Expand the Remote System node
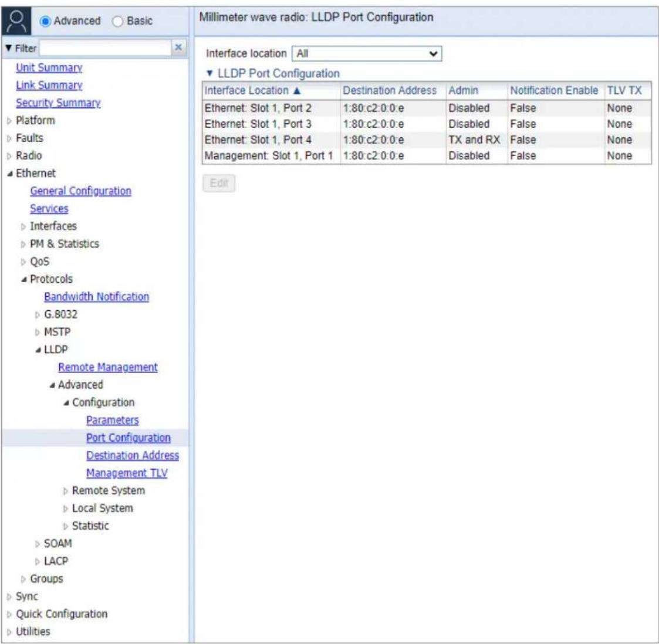The width and height of the screenshot is (659, 644). tap(66, 491)
